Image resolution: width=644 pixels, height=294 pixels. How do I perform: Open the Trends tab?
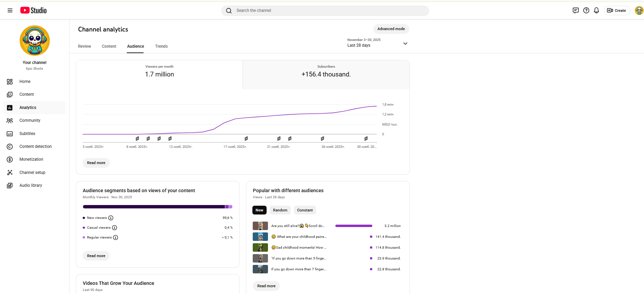pos(161,46)
